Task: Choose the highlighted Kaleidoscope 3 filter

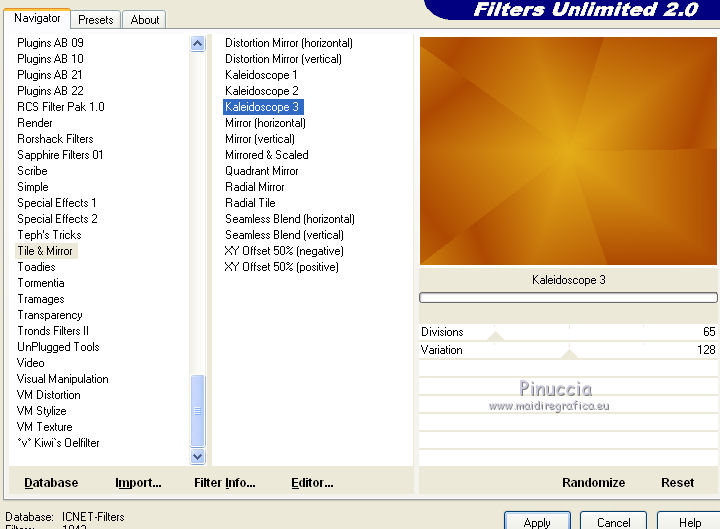Action: (x=263, y=107)
